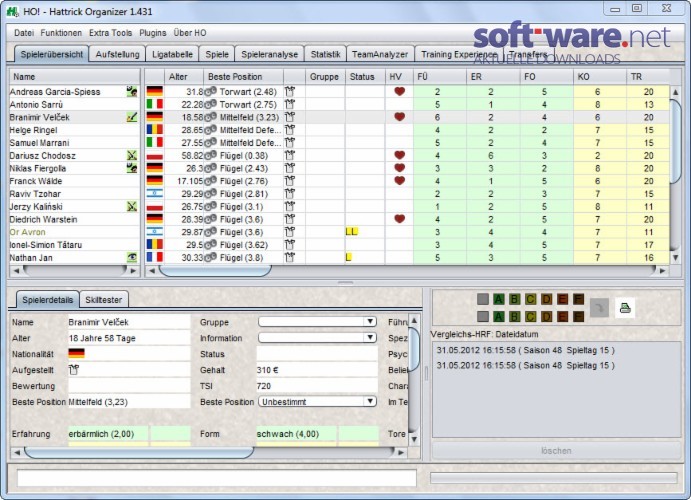Open the Funktionen menu
Viewport: 691px width, 500px height.
click(x=61, y=33)
